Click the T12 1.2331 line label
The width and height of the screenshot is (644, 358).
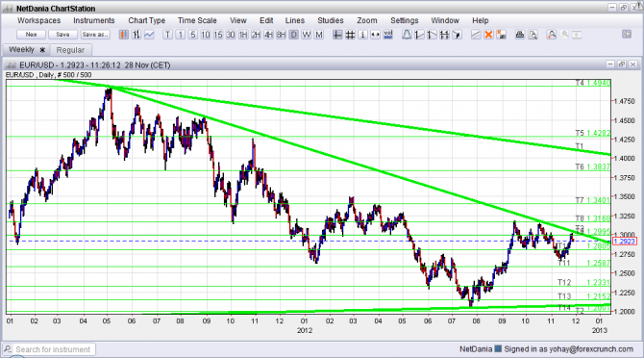583,282
